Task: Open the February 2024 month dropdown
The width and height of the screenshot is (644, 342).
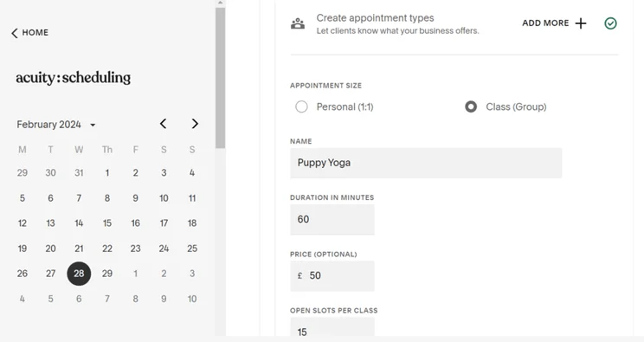Action: point(56,125)
